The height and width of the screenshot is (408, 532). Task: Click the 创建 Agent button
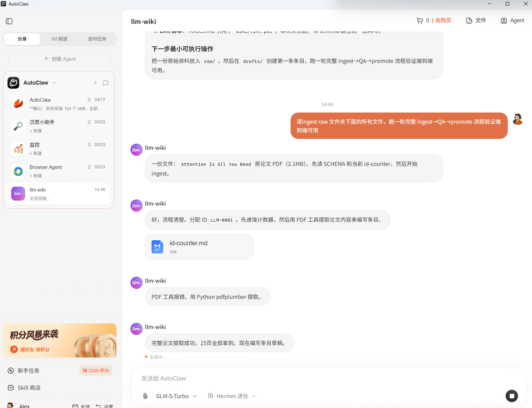[x=60, y=59]
